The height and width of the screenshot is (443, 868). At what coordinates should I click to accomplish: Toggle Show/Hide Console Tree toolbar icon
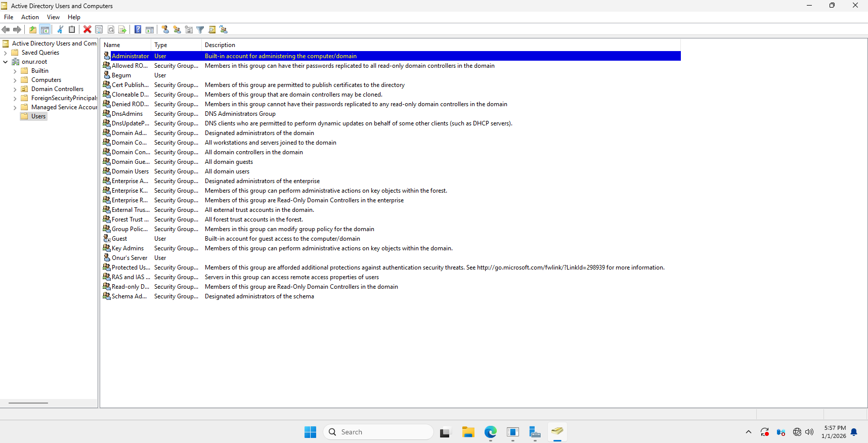coord(45,30)
